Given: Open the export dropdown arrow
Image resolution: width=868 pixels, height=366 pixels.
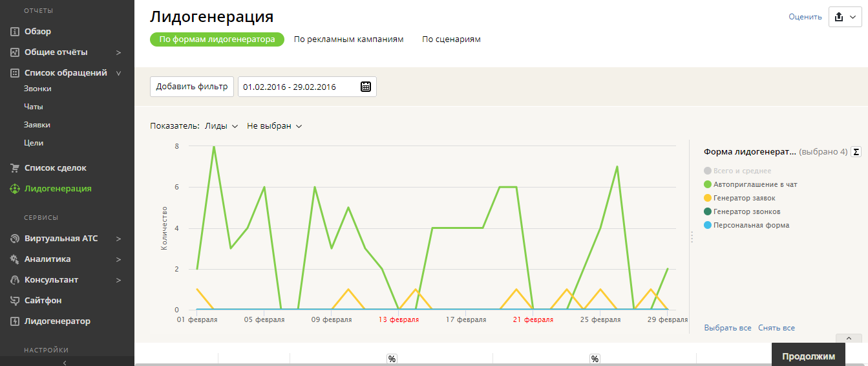Looking at the screenshot, I should pos(853,17).
